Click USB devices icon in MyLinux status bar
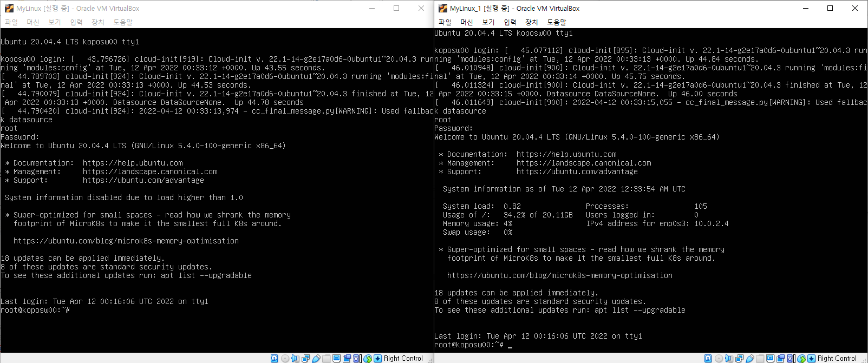 316,358
